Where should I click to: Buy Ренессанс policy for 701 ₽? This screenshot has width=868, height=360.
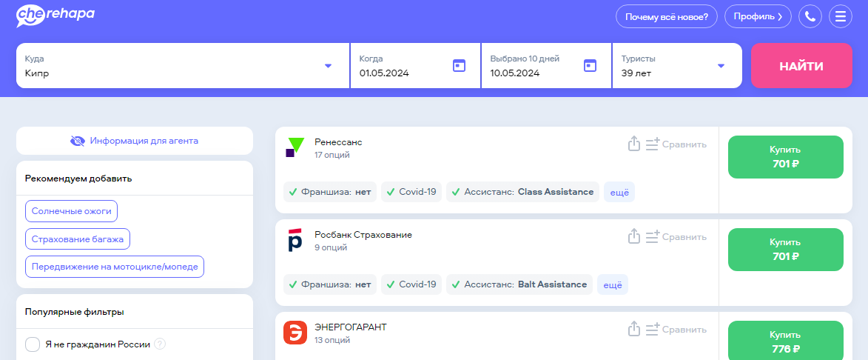pyautogui.click(x=786, y=157)
